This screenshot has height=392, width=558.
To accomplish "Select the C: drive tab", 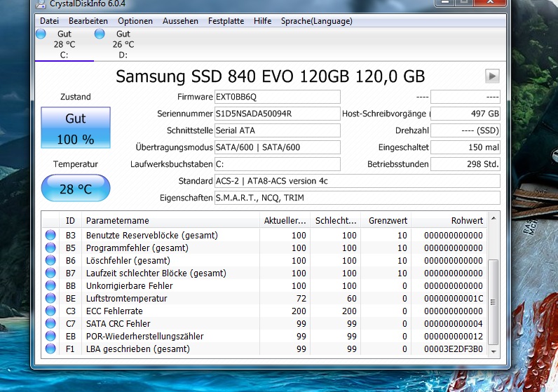I will [x=64, y=44].
